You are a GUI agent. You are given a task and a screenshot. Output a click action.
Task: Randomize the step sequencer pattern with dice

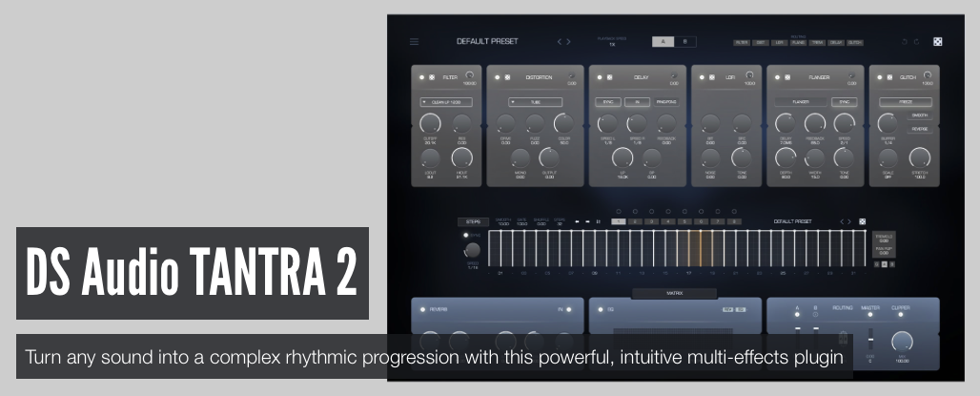[x=862, y=221]
